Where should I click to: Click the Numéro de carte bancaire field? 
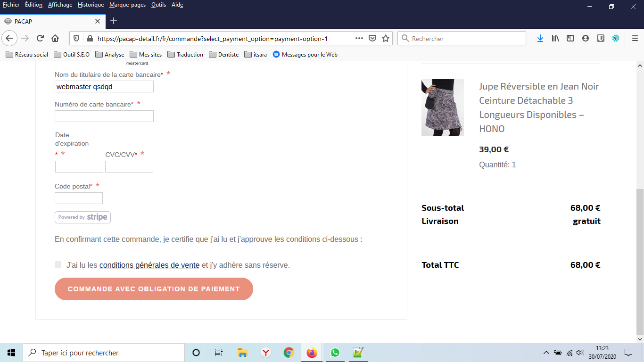104,116
